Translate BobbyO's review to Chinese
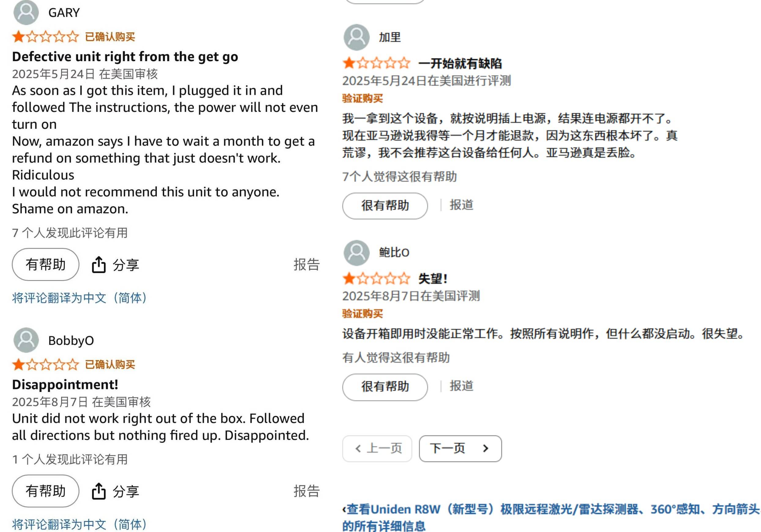This screenshot has height=532, width=761. pyautogui.click(x=79, y=524)
